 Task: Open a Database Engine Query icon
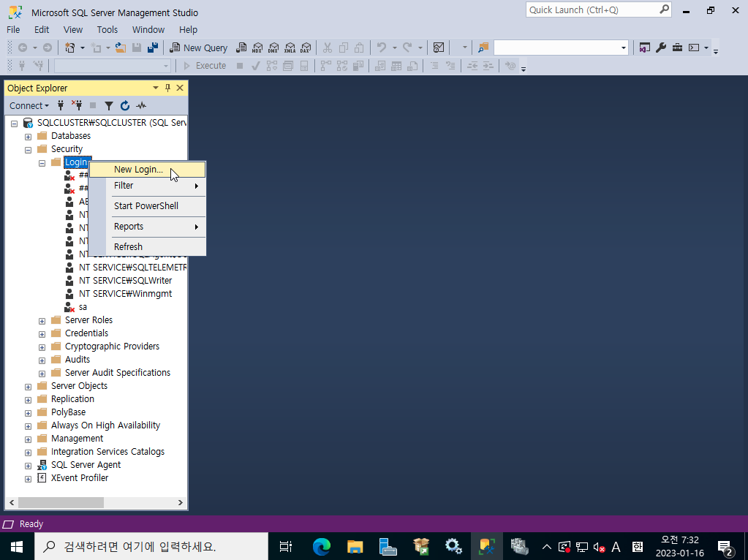pos(242,48)
